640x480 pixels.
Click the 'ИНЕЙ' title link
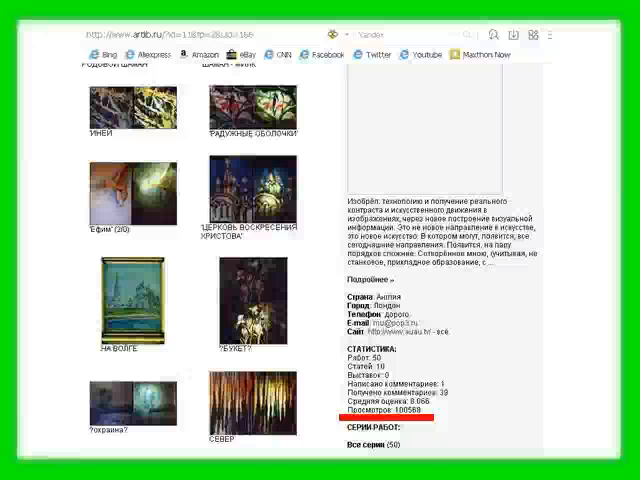(101, 133)
